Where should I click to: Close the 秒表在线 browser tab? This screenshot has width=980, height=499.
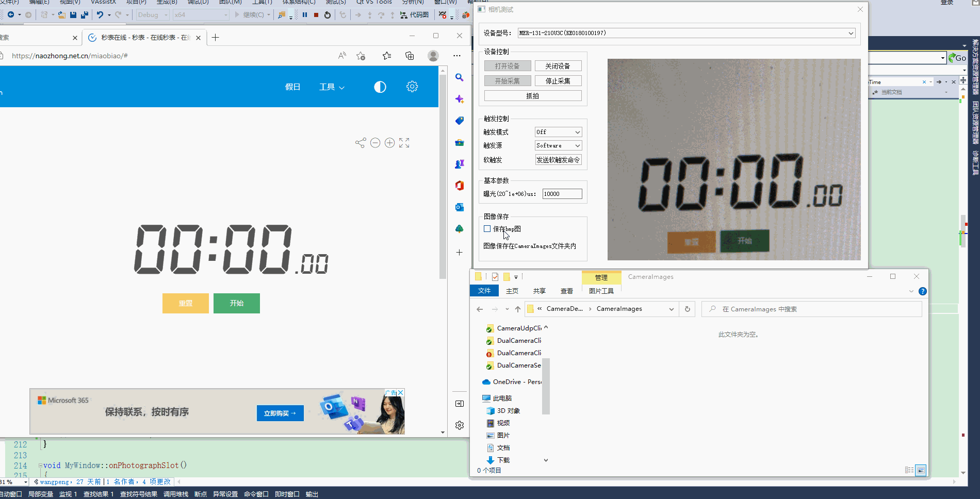(198, 38)
